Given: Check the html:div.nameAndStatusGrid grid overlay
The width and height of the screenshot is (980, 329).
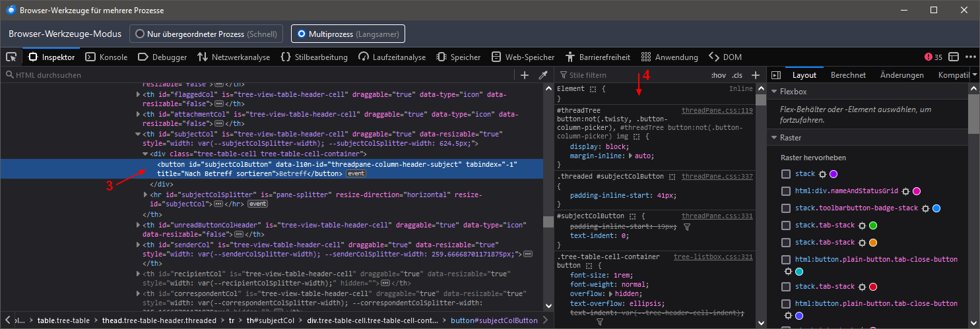Looking at the screenshot, I should (x=785, y=191).
